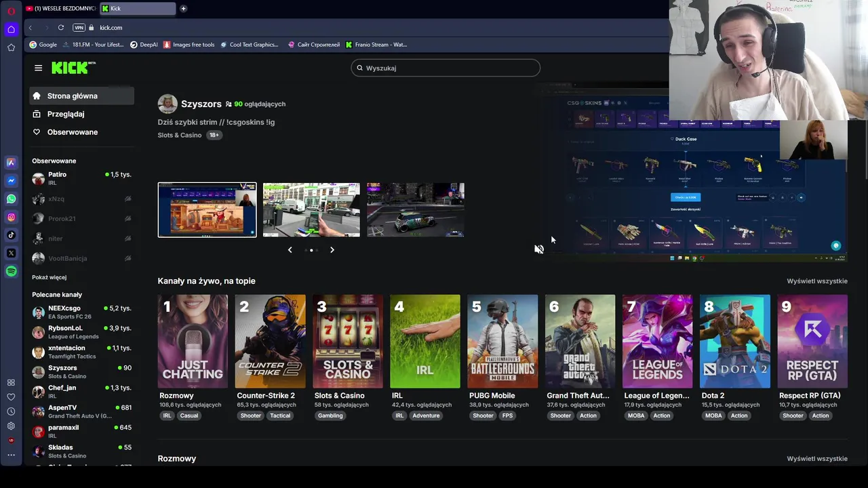Viewport: 868px width, 488px height.
Task: Select the first featured stream thumbnail
Action: pos(208,210)
